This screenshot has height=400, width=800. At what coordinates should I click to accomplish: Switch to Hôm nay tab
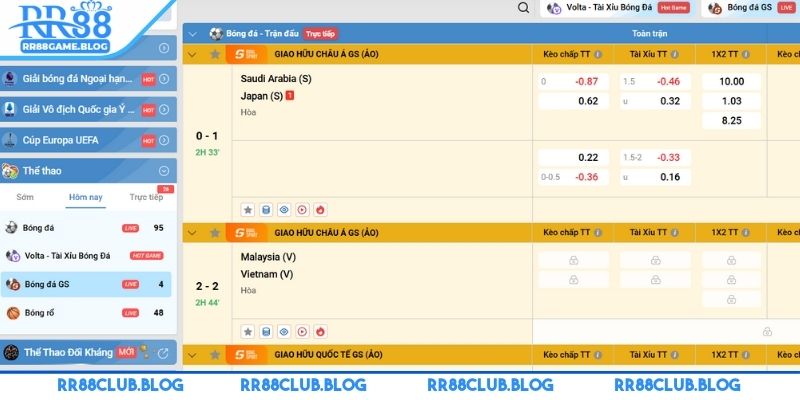pos(86,197)
